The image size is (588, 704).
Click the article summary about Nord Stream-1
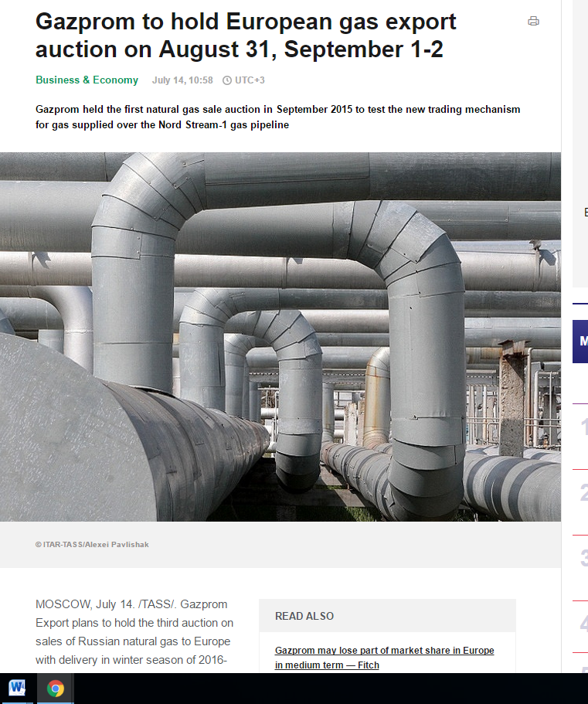278,117
